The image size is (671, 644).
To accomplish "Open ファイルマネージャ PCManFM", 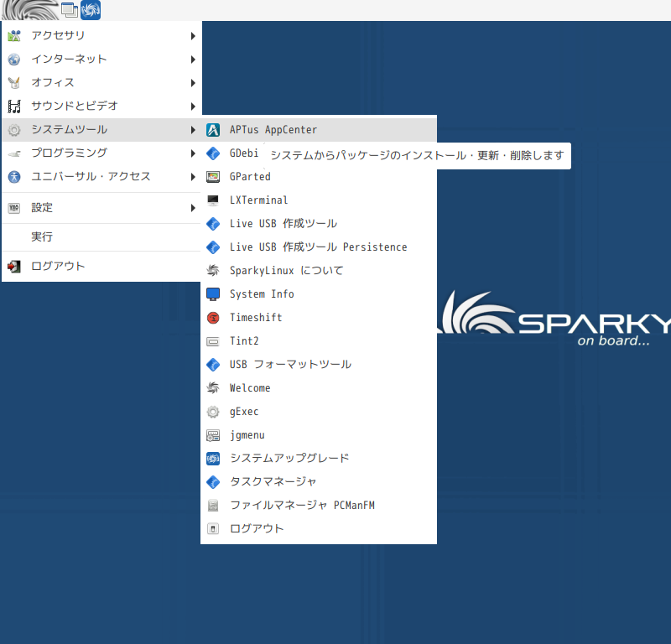I will click(319, 506).
